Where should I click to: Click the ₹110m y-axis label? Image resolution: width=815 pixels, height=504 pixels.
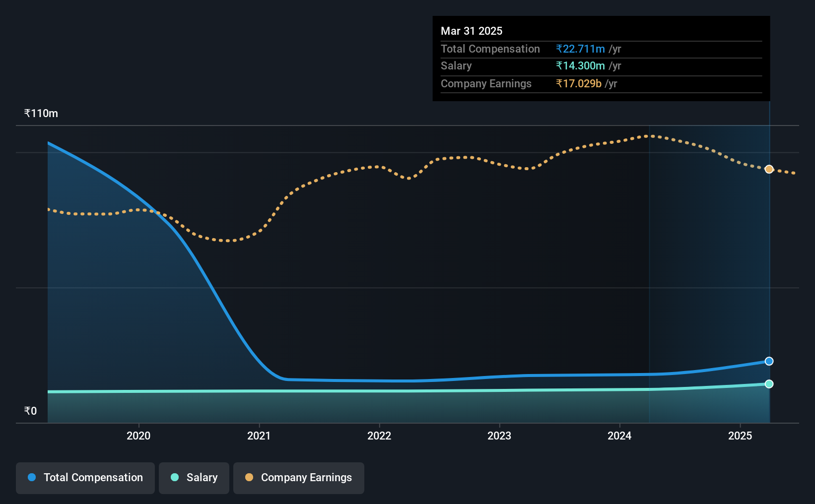pos(41,113)
